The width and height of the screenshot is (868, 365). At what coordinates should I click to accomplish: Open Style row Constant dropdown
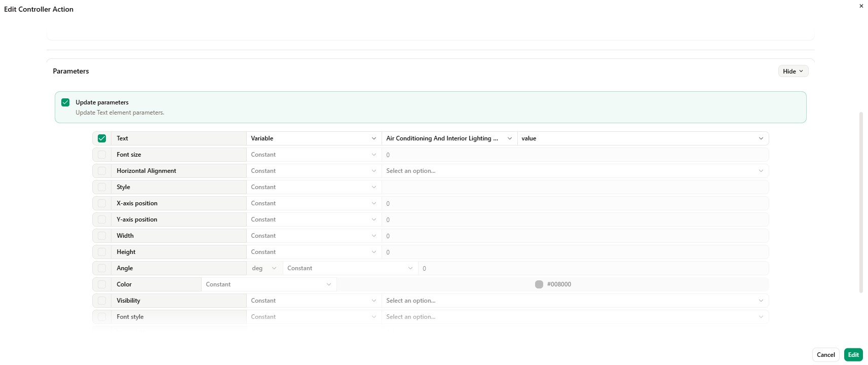click(314, 187)
